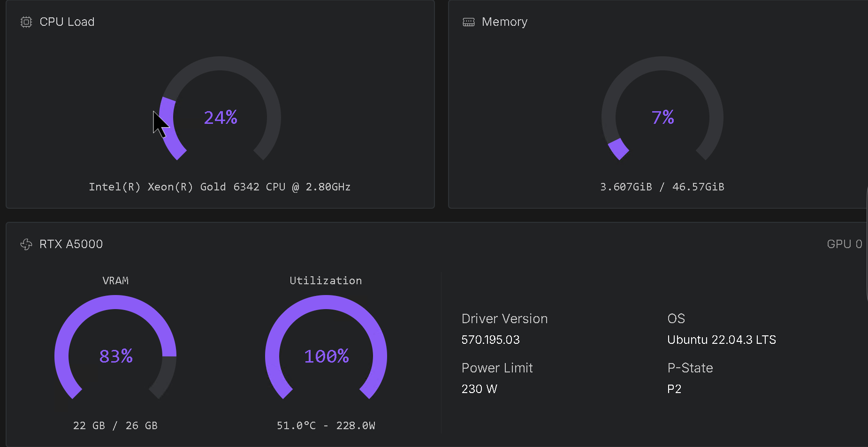868x447 pixels.
Task: Click the 51.0°C - 228.0W temperature readout
Action: (326, 425)
